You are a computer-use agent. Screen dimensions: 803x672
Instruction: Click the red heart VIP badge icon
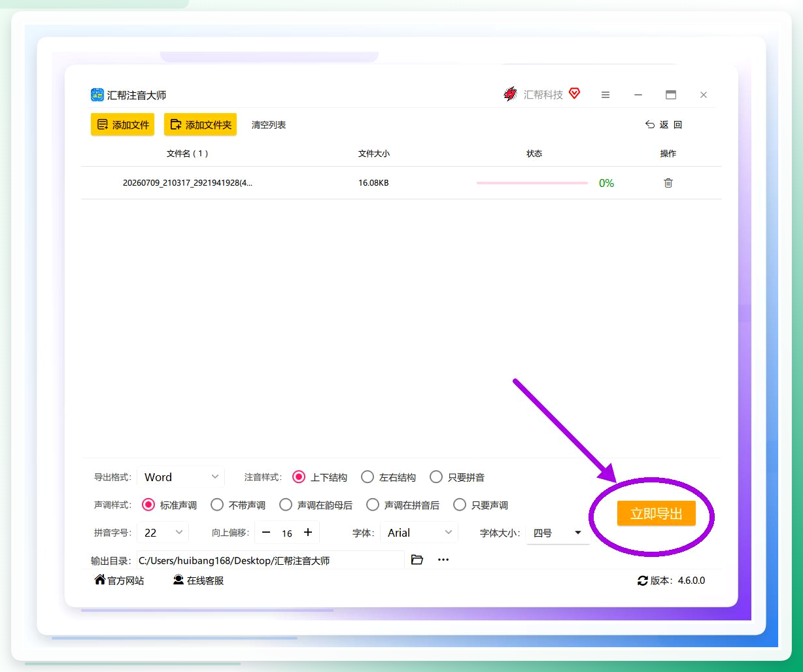[x=574, y=93]
